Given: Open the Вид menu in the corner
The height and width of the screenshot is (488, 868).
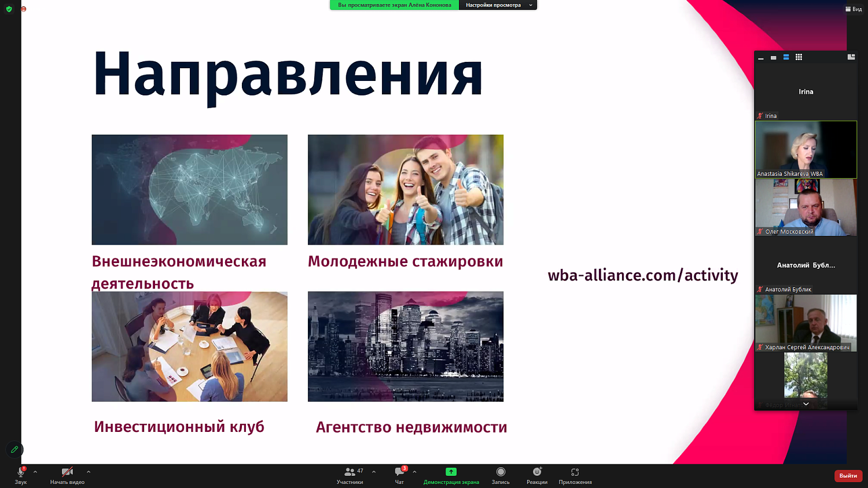Looking at the screenshot, I should pyautogui.click(x=855, y=9).
